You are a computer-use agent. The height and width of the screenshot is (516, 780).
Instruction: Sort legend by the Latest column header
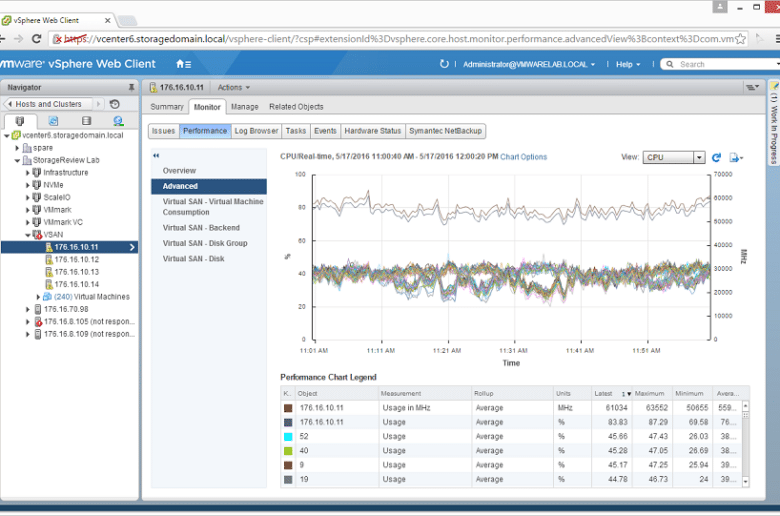[612, 394]
